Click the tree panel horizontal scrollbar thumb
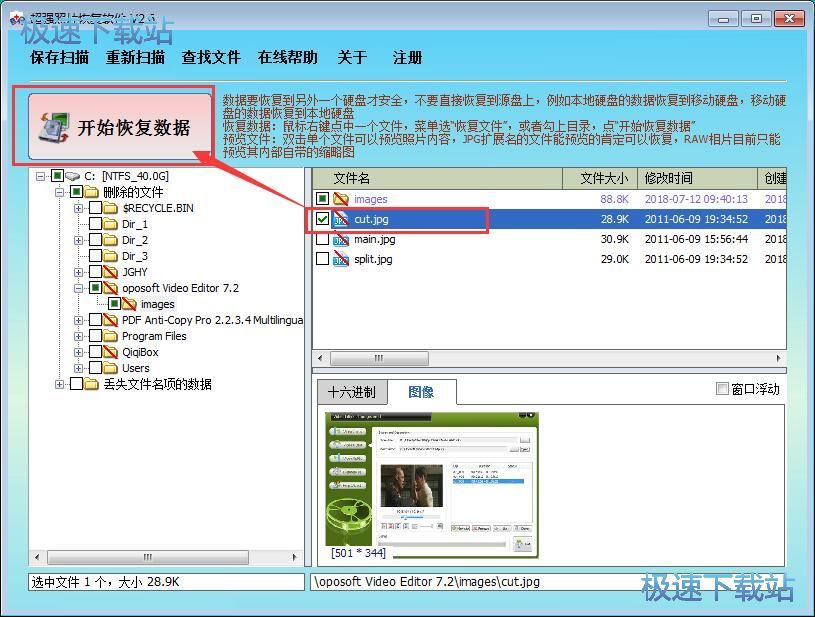The width and height of the screenshot is (815, 617). point(148,557)
